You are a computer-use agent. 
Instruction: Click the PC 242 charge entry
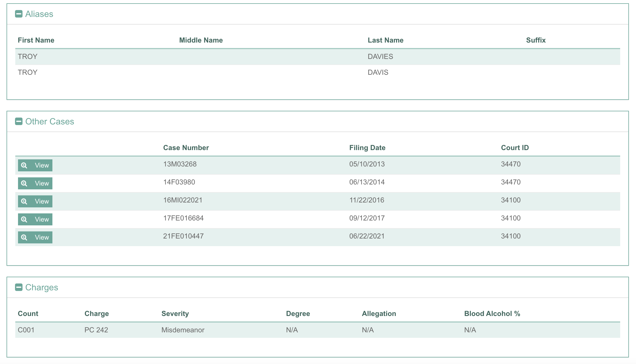point(96,330)
